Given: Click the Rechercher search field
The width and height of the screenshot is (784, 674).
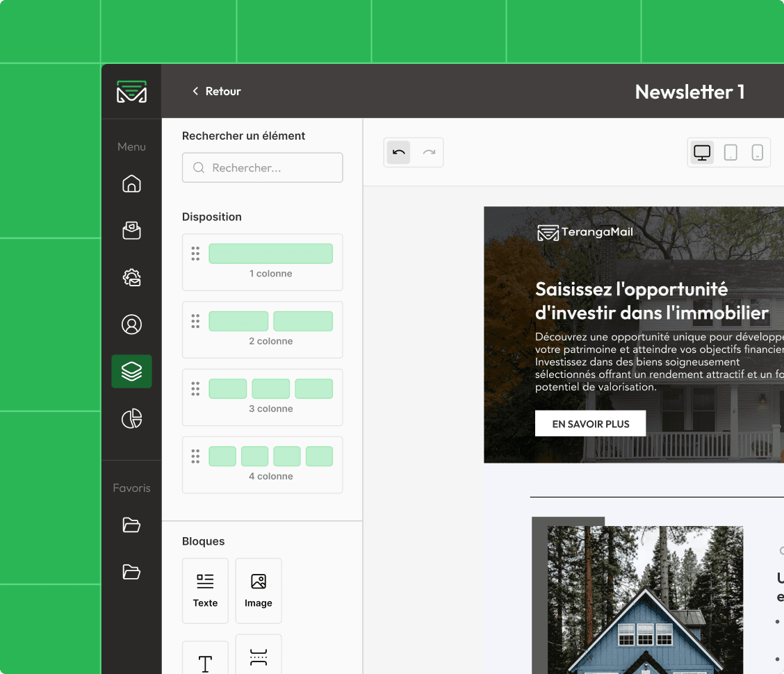Looking at the screenshot, I should pyautogui.click(x=263, y=167).
